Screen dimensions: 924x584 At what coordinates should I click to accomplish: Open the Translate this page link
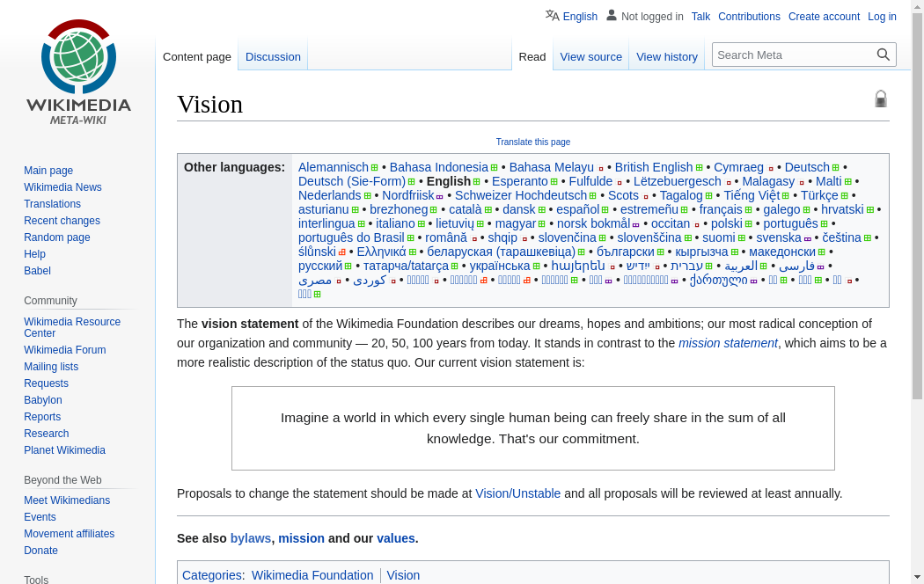pyautogui.click(x=533, y=142)
